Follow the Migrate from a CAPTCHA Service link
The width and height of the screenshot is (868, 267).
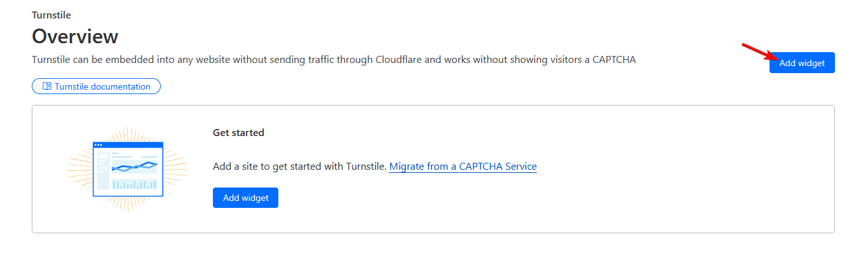pos(463,167)
